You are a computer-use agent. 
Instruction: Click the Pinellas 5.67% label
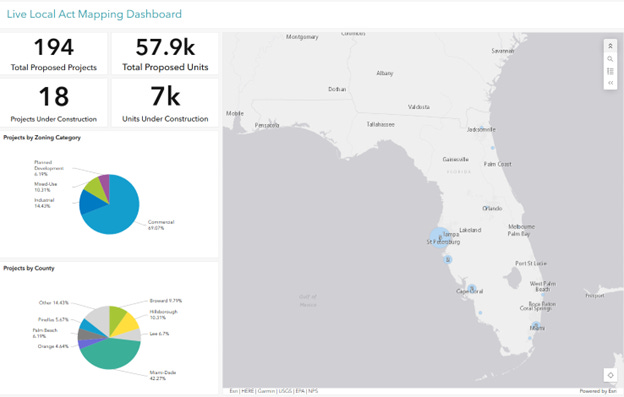53,319
